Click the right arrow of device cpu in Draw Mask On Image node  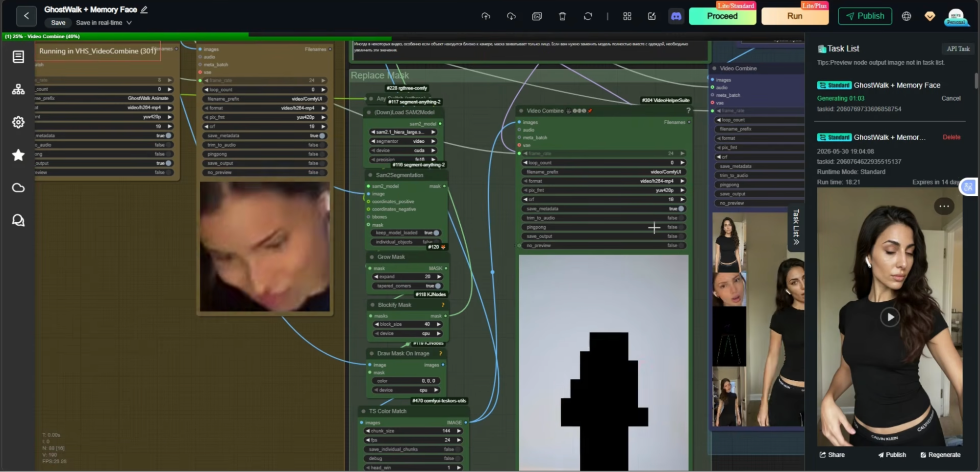(436, 391)
